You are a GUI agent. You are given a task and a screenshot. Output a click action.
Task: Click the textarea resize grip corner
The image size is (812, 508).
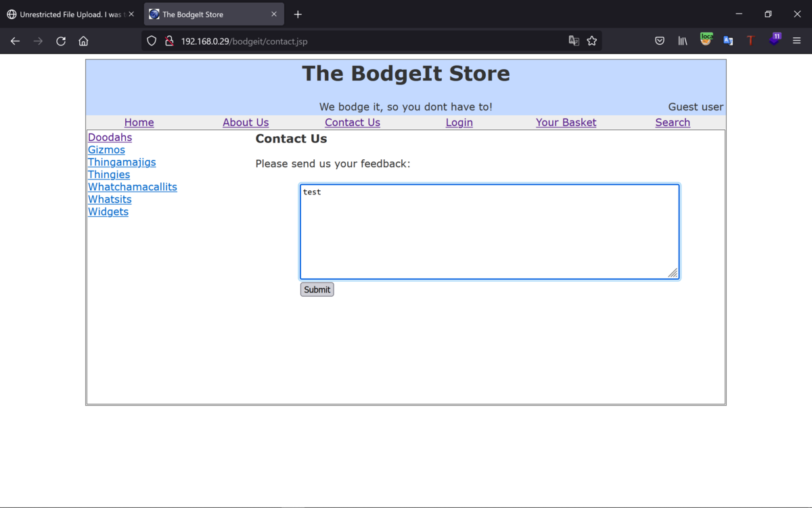(673, 274)
